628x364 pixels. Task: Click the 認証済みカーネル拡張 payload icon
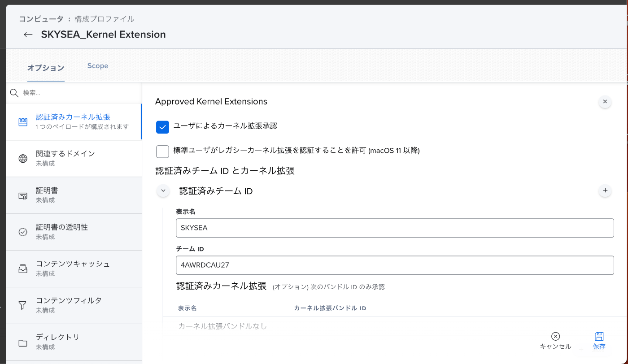tap(23, 122)
